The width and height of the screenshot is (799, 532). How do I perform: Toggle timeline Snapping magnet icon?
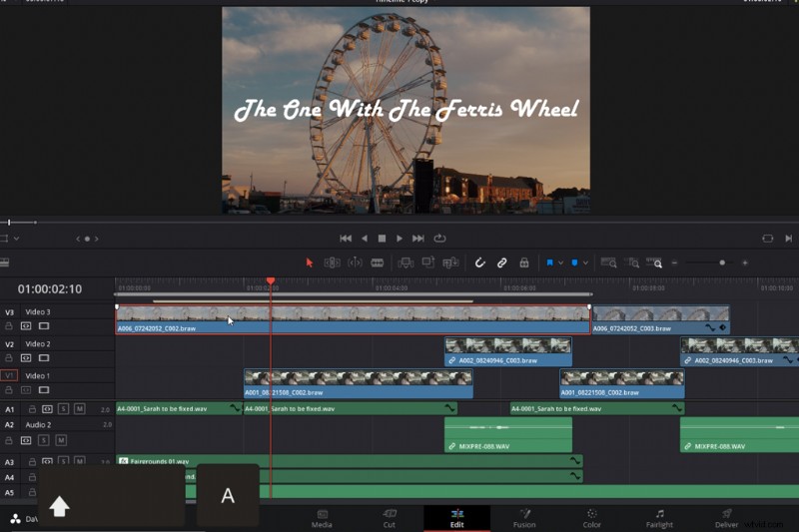coord(479,263)
